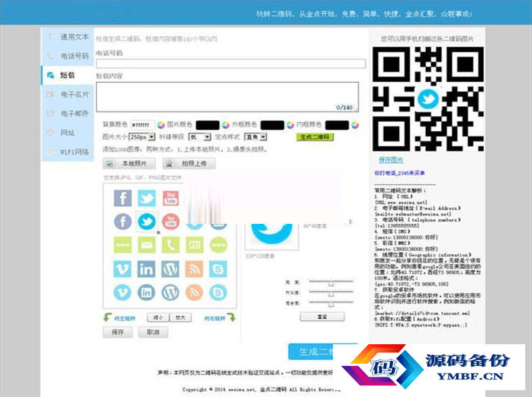
Task: Click the black 图片颜色 color swatch
Action: pos(208,125)
